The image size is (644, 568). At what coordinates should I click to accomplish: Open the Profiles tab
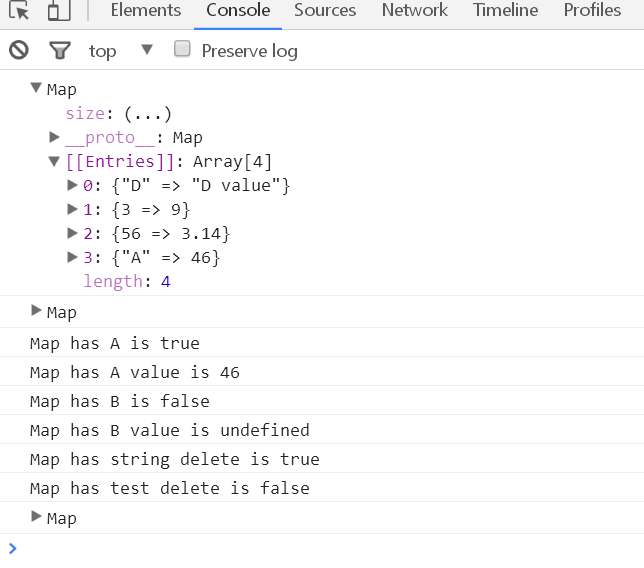pos(592,10)
